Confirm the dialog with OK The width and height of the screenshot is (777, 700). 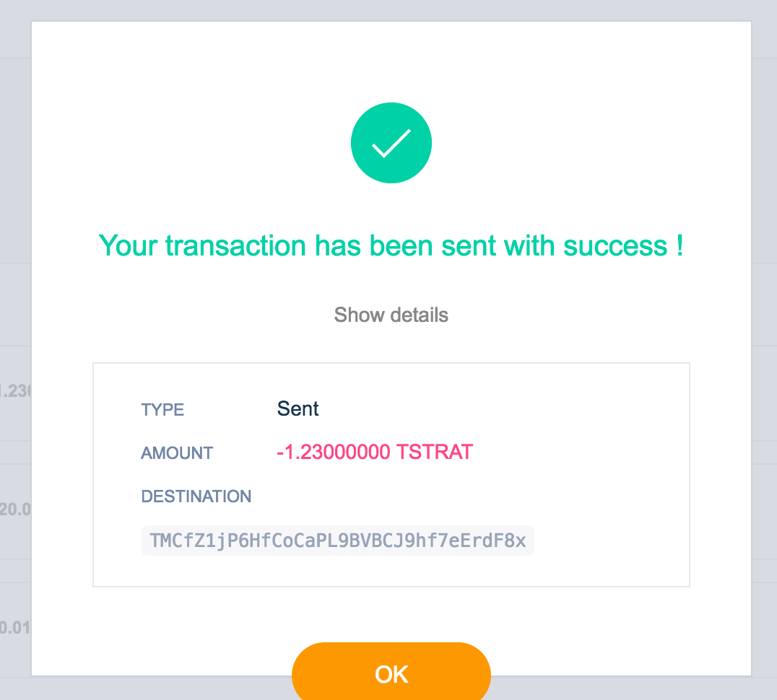click(x=391, y=673)
